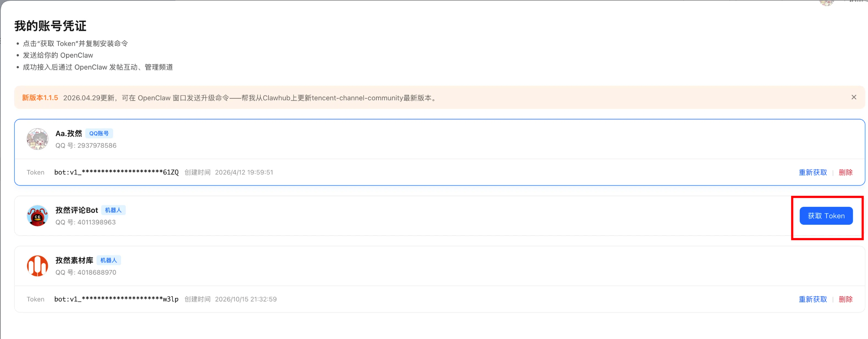Click the 我的账号凭证 page heading
The width and height of the screenshot is (868, 339).
click(50, 26)
